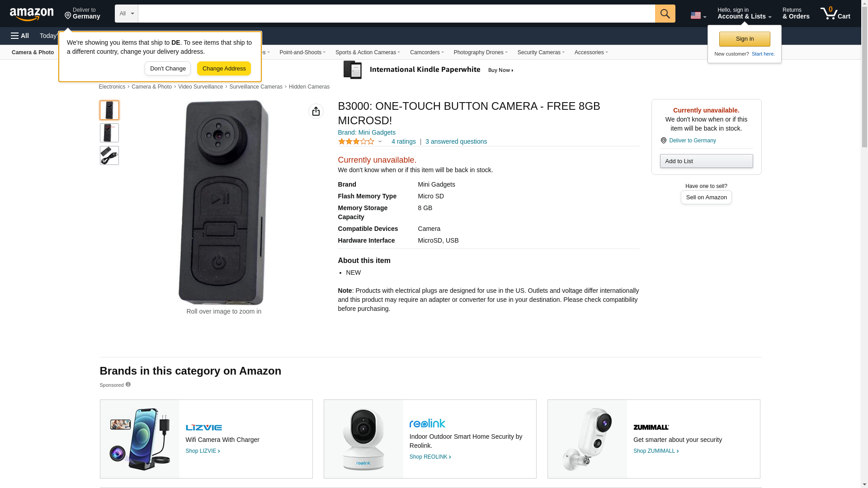This screenshot has width=868, height=488.
Task: Click the sponsored info icon
Action: tap(128, 385)
